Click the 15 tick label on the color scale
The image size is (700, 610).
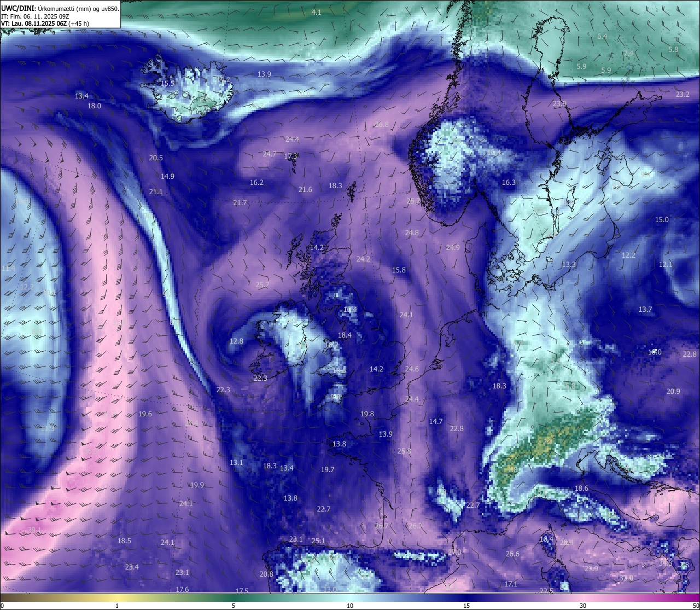pyautogui.click(x=466, y=606)
